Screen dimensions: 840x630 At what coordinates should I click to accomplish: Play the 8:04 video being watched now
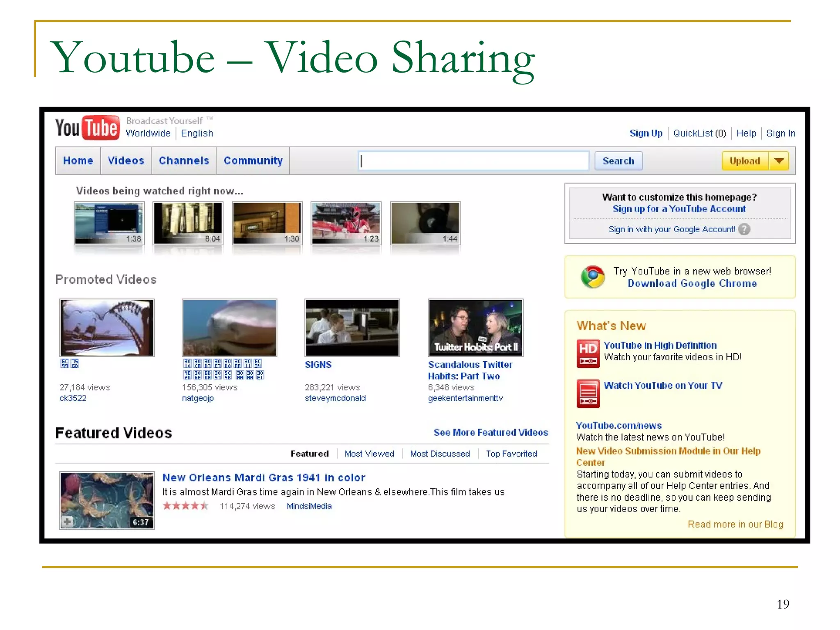tap(188, 223)
